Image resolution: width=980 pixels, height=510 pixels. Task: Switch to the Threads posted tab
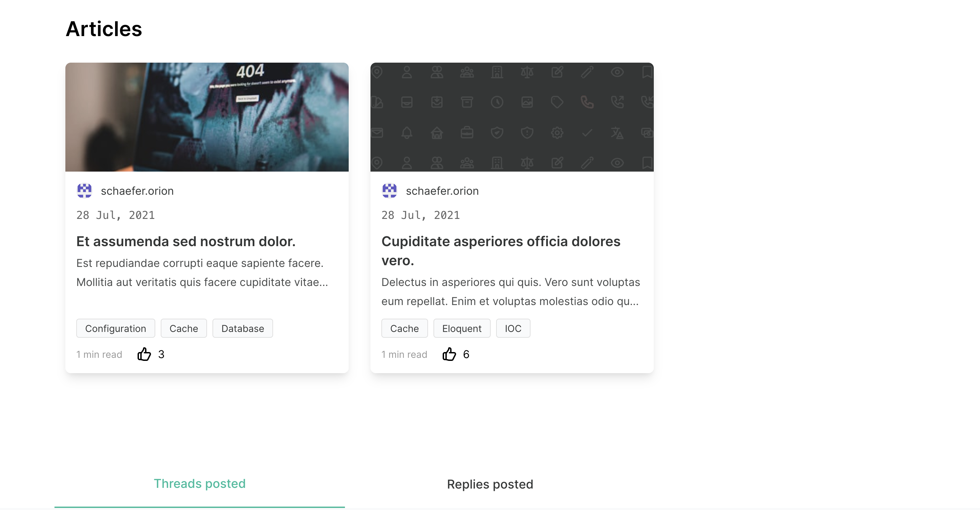(199, 484)
